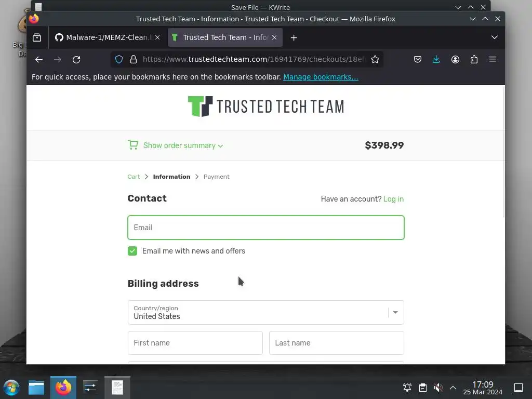Screen dimensions: 532x399
Task: Click the Trusted Tech Team logo
Action: coord(265,107)
